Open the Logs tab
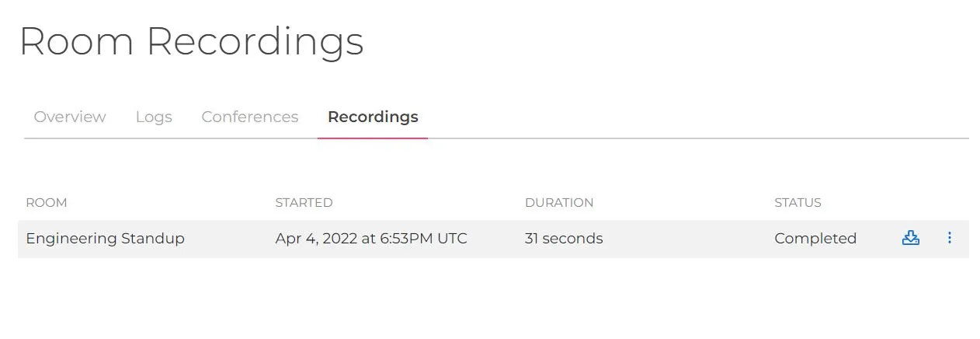The height and width of the screenshot is (339, 980). 154,117
